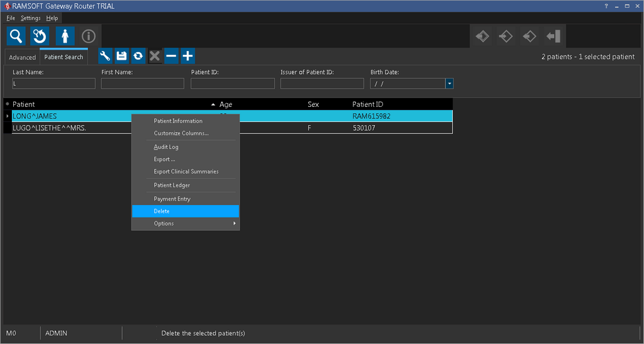Click the patient person icon

coord(65,36)
